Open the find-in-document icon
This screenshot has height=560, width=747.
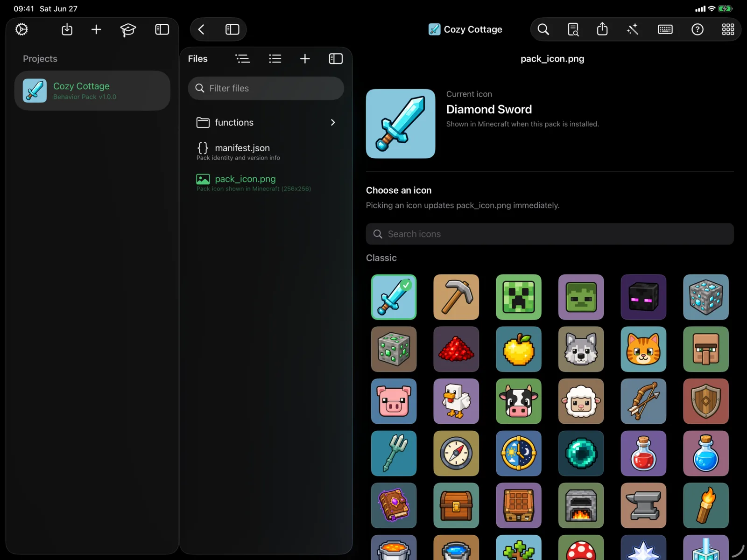(x=573, y=29)
